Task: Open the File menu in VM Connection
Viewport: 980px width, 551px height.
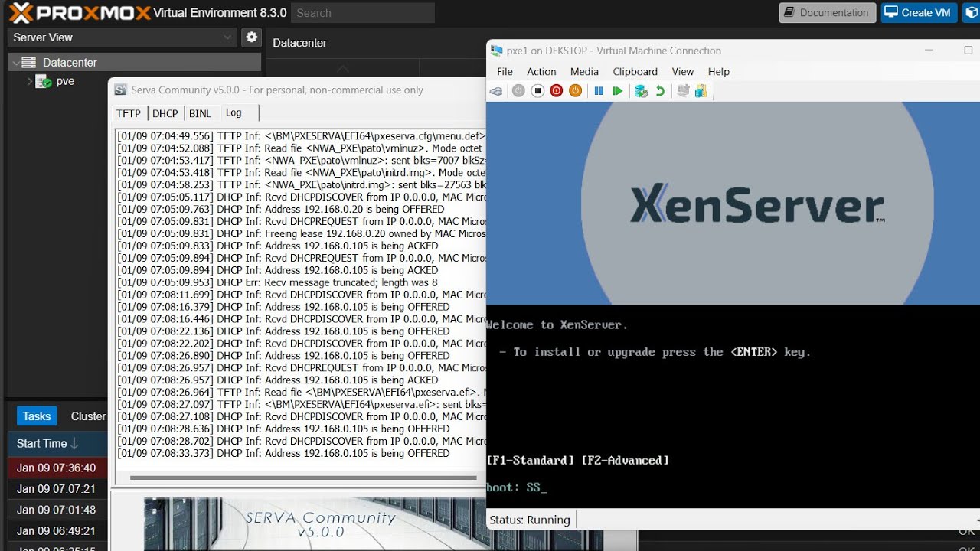Action: click(x=505, y=71)
